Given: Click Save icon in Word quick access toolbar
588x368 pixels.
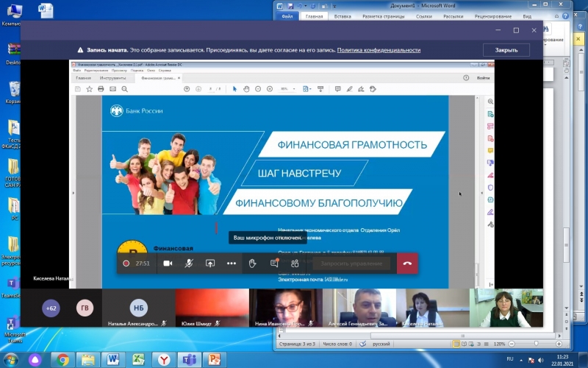Looking at the screenshot, I should click(290, 6).
